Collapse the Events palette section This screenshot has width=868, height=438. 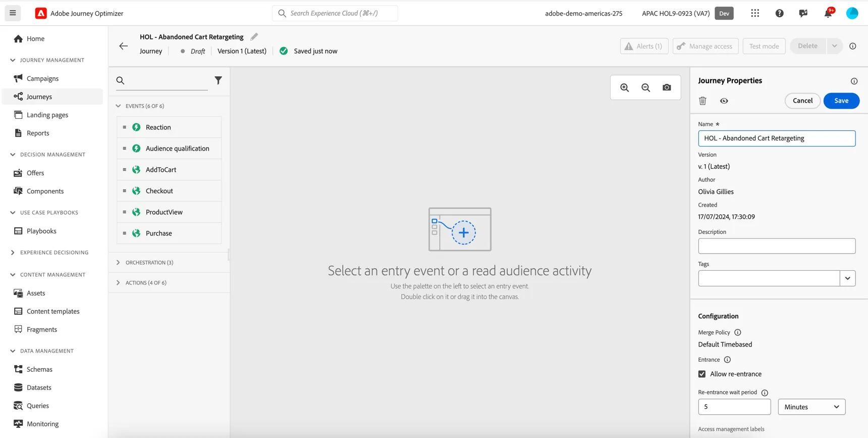[118, 106]
